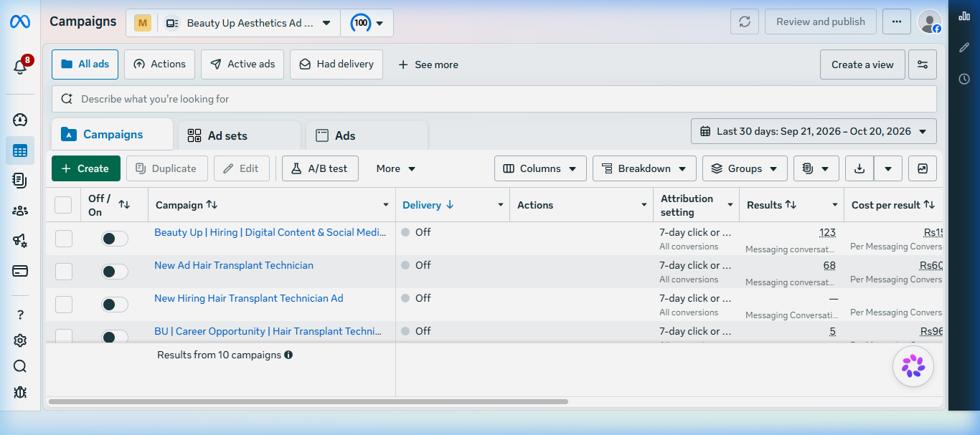Expand the More dropdown

[396, 168]
